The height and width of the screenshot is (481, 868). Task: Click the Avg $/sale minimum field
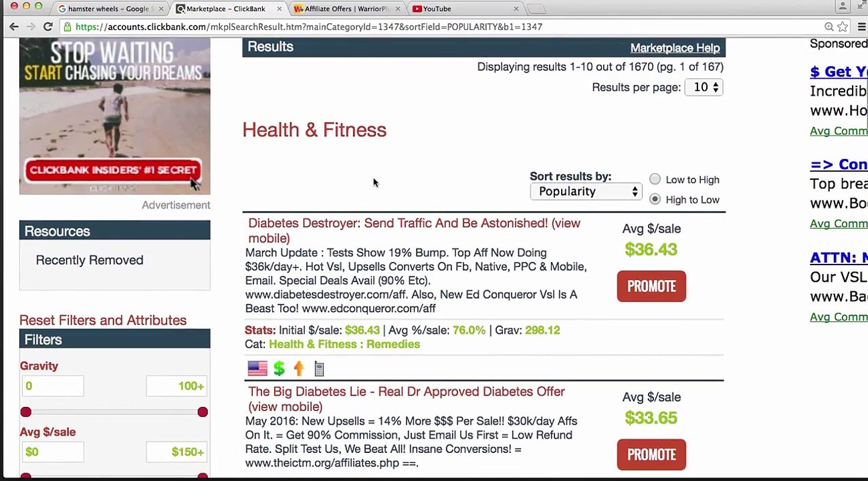coord(52,452)
